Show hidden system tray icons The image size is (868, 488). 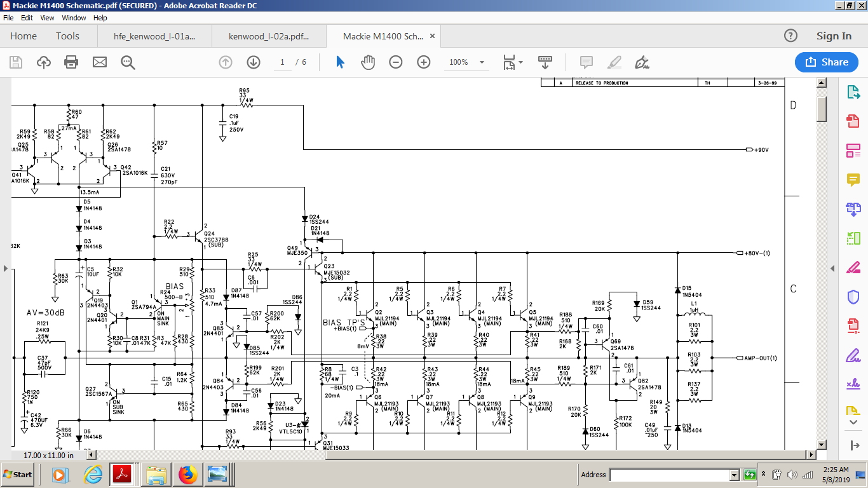765,475
